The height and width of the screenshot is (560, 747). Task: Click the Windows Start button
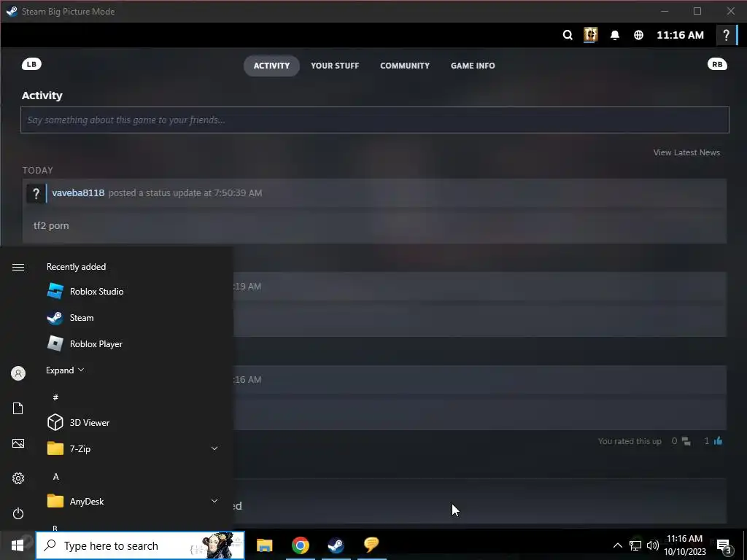[x=18, y=545]
